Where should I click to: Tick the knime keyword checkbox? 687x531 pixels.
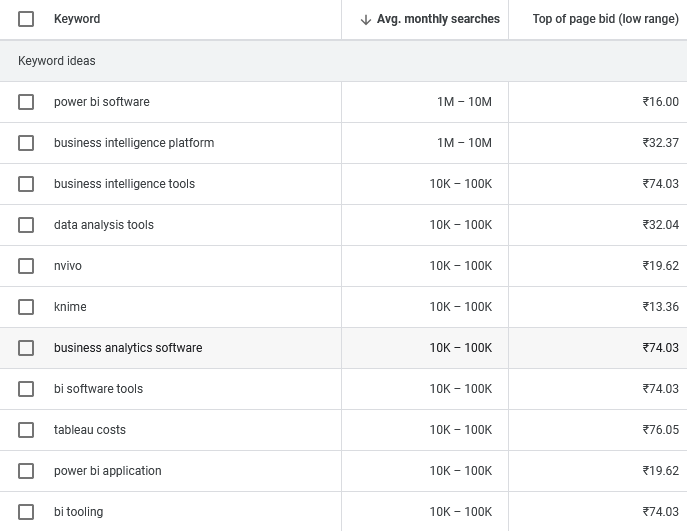(26, 307)
